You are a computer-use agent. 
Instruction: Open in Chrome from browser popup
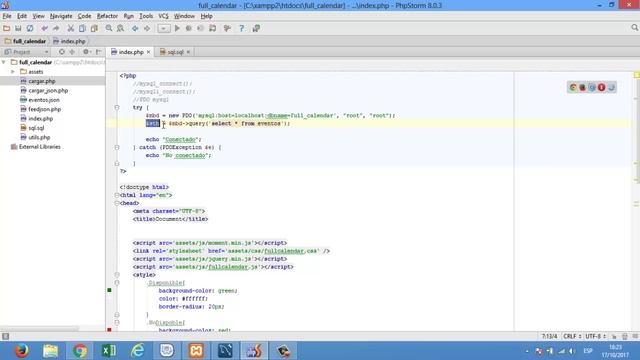(573, 87)
